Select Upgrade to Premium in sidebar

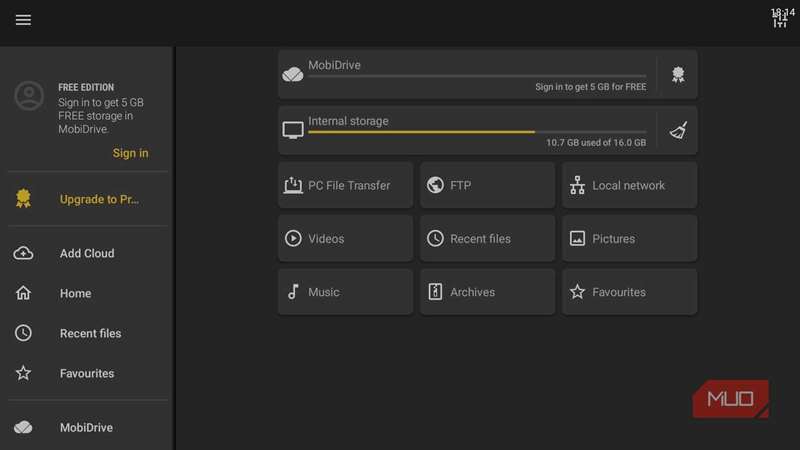(98, 199)
